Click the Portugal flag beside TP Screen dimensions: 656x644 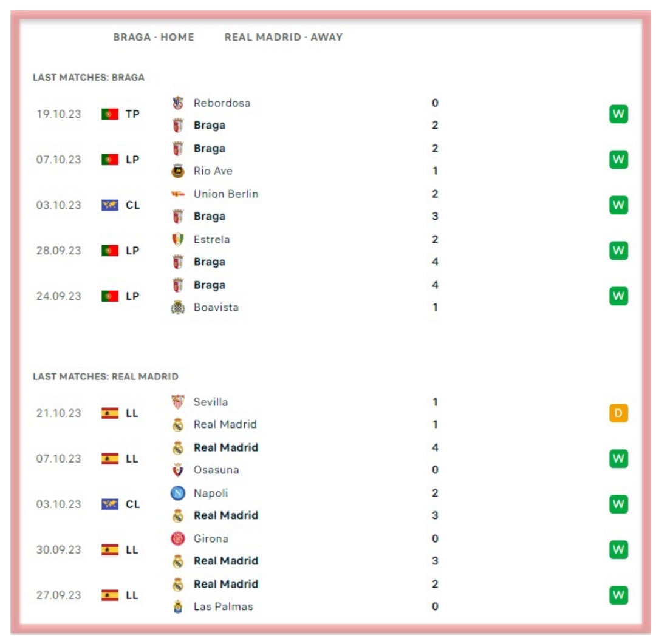click(110, 114)
